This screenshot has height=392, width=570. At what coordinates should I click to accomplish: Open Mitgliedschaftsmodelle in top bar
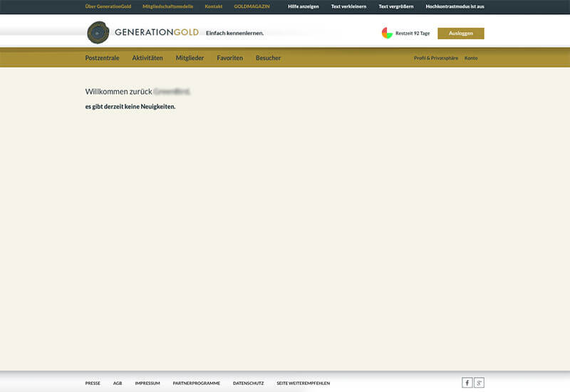pyautogui.click(x=167, y=6)
